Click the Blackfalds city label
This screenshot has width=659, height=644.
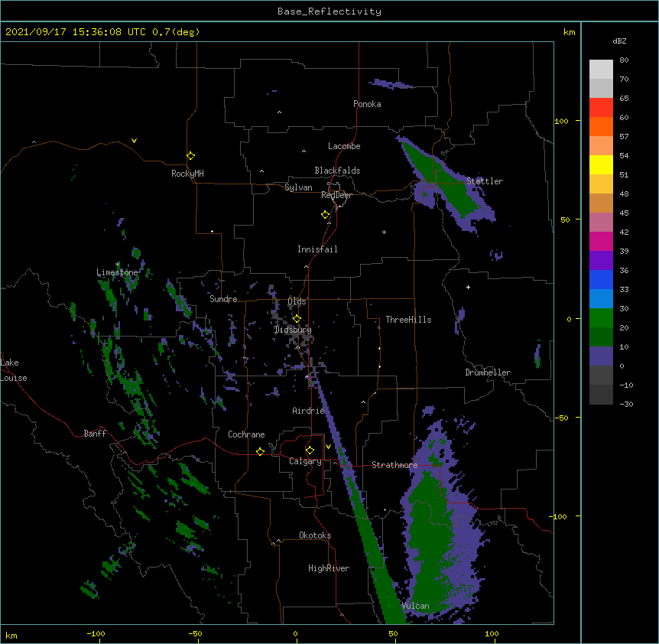(x=337, y=171)
